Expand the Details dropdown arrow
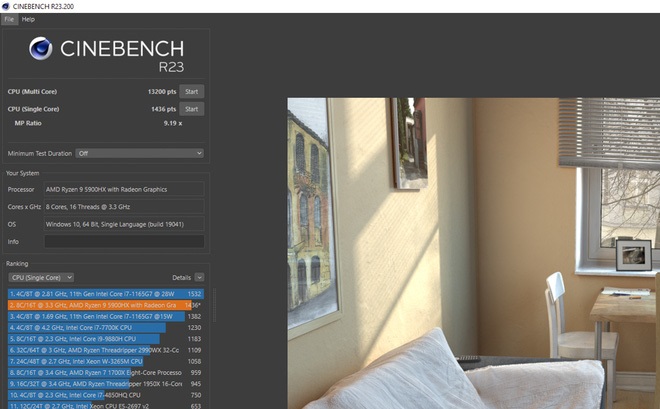Image resolution: width=660 pixels, height=409 pixels. (x=200, y=277)
